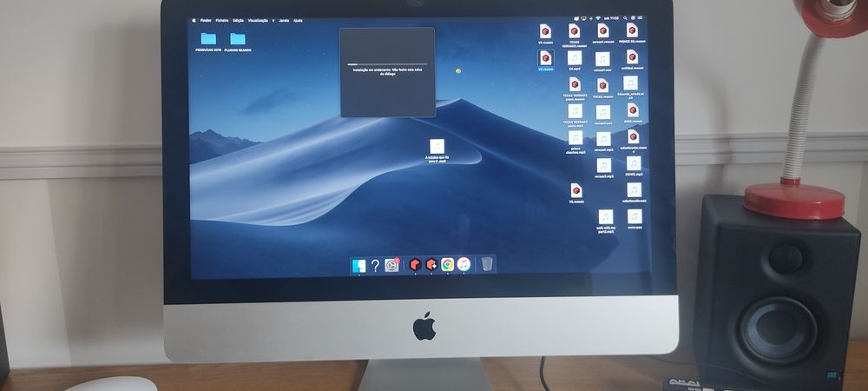Viewport: 868px width, 391px height.
Task: Select the b4.mp3 audio file
Action: pyautogui.click(x=575, y=58)
